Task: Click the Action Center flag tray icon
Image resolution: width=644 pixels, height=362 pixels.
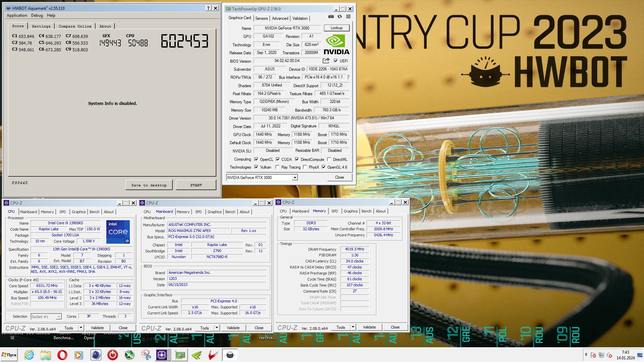Action: click(593, 355)
